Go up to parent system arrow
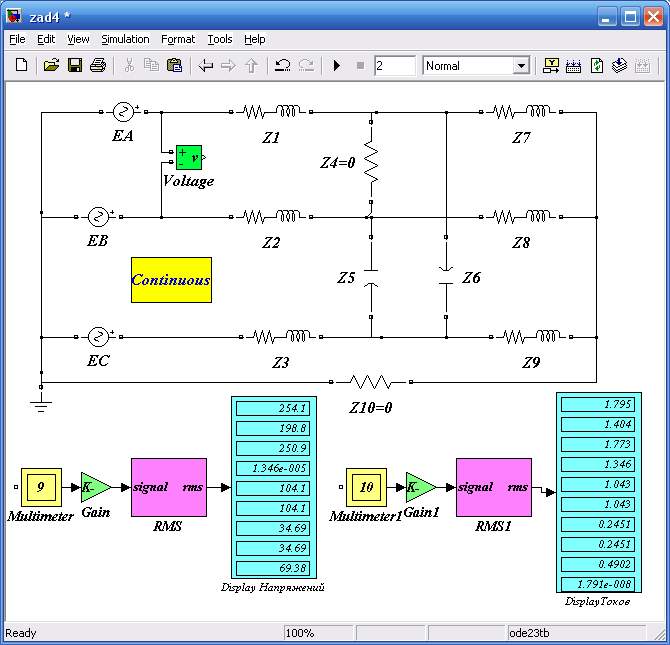Image resolution: width=670 pixels, height=645 pixels. click(x=252, y=66)
